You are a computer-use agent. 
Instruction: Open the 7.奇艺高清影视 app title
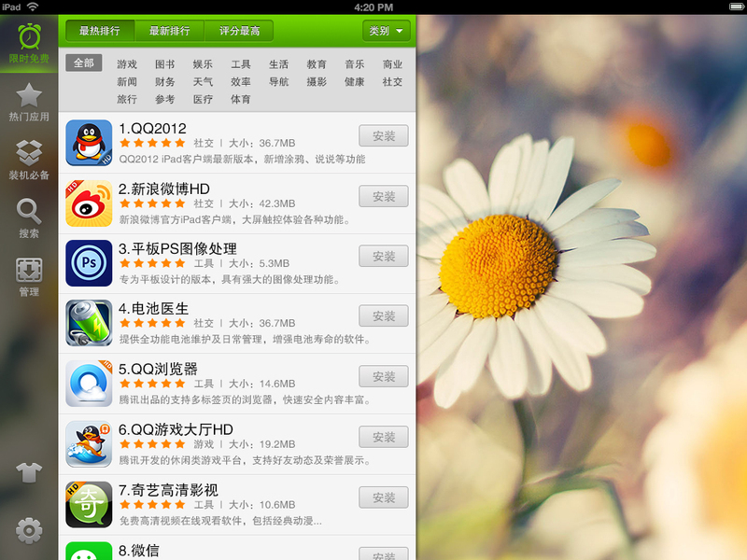click(x=168, y=490)
